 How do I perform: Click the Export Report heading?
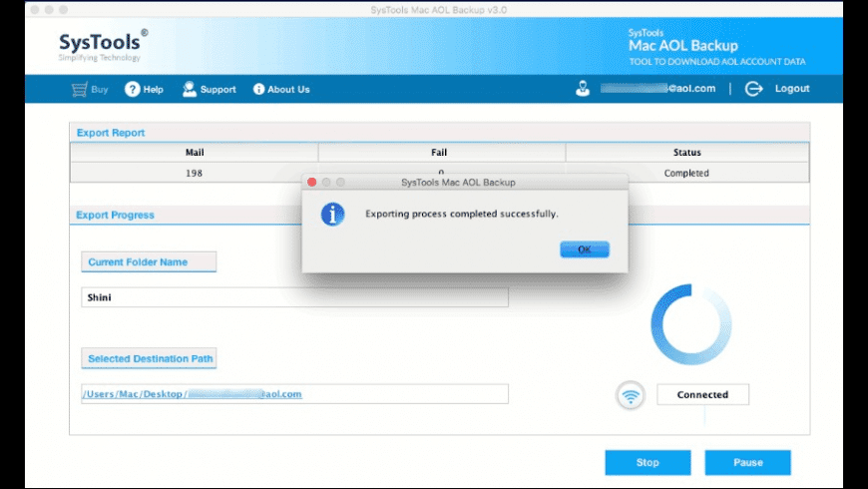111,133
